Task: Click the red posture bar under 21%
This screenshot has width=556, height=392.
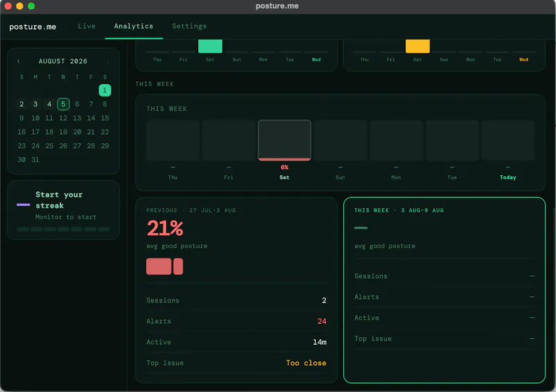Action: [165, 266]
